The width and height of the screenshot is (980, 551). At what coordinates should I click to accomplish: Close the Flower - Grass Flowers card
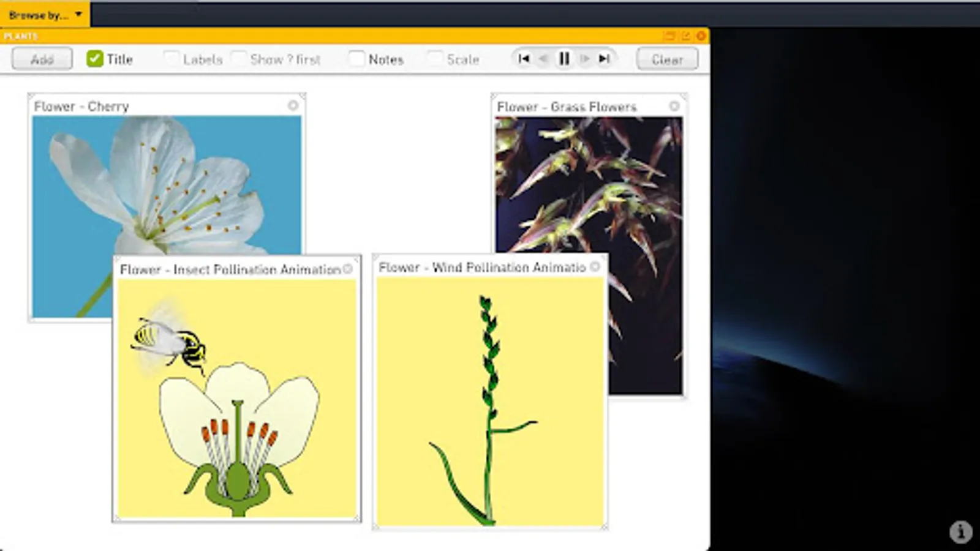pyautogui.click(x=674, y=106)
